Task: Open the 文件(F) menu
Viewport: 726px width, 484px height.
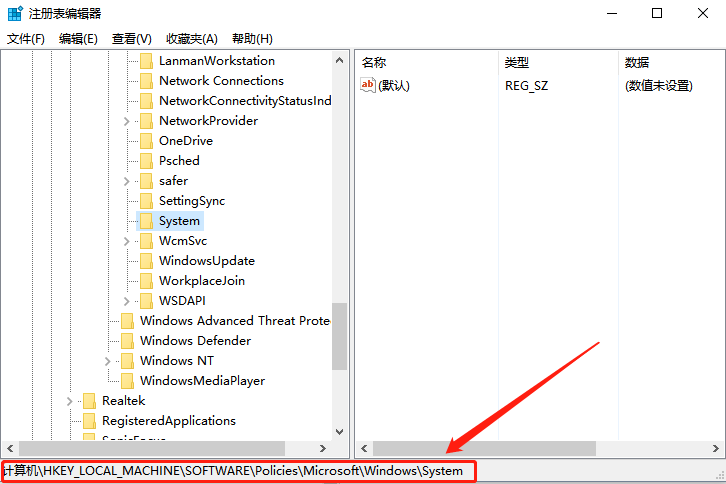Action: click(26, 39)
